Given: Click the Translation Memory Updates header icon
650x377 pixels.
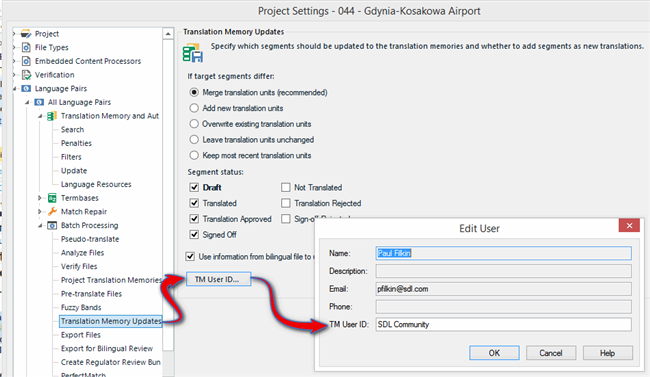Looking at the screenshot, I should click(x=193, y=53).
